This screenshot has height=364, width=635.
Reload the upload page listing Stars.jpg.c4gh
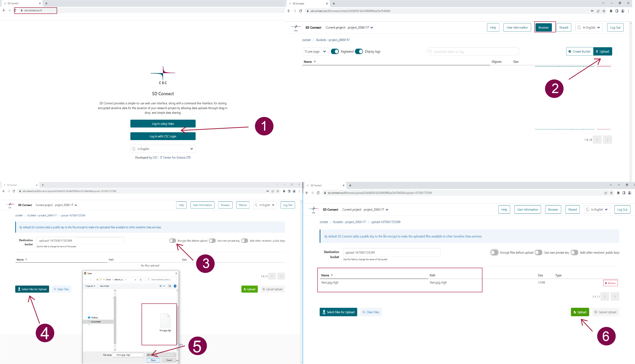318,193
